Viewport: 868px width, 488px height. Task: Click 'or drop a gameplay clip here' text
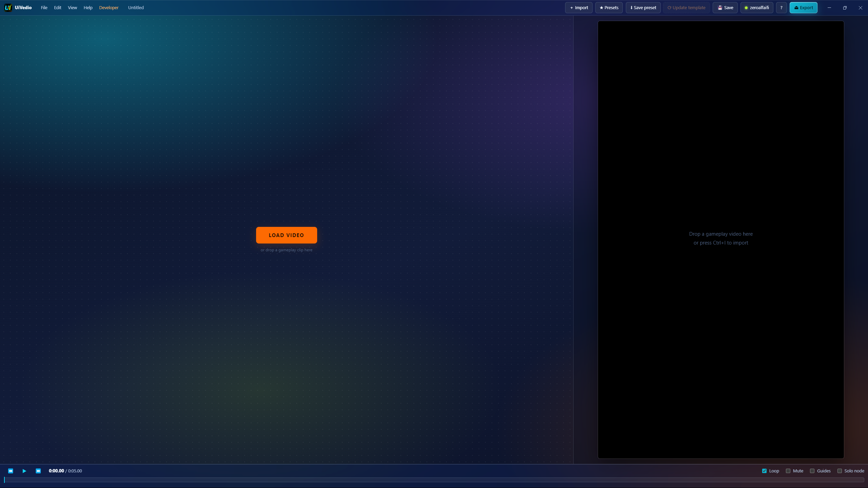coord(286,250)
